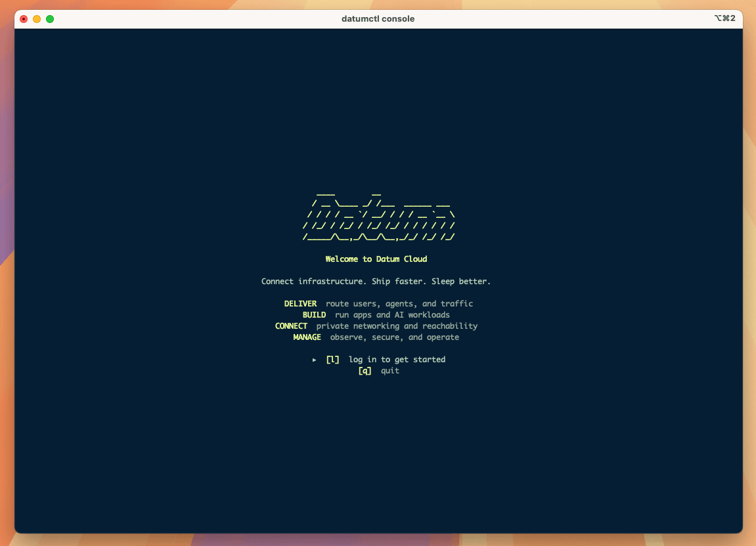Screen dimensions: 756x546
Task: Click the 'Welcome to Datum Cloud' heading
Action: [376, 259]
